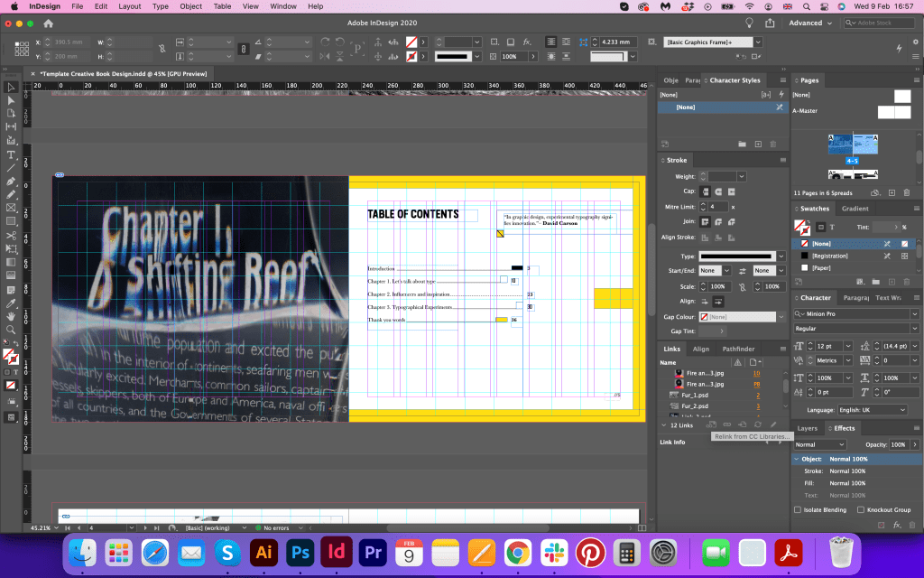Switch to the Pathfinder tab
The width and height of the screenshot is (924, 578).
738,349
